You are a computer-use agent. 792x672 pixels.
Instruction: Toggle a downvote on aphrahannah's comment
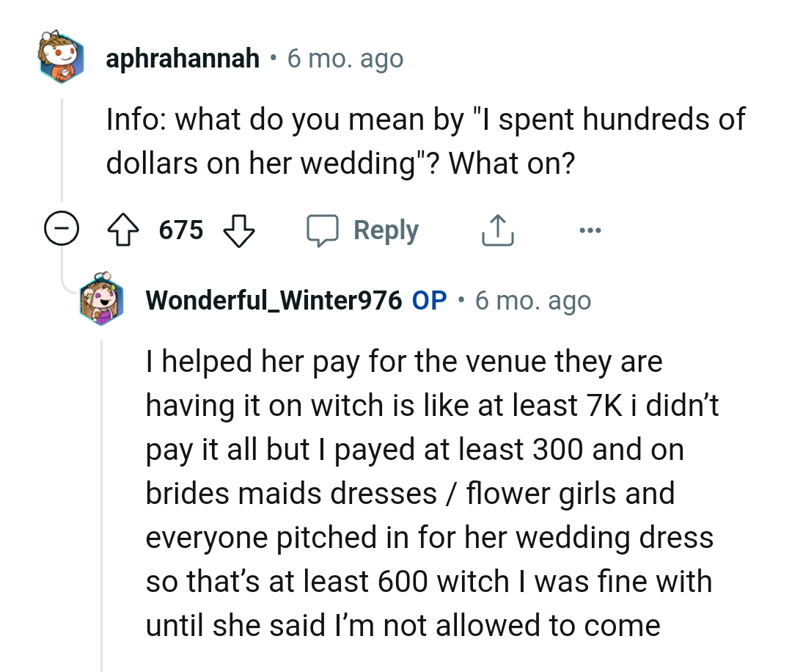pos(240,230)
